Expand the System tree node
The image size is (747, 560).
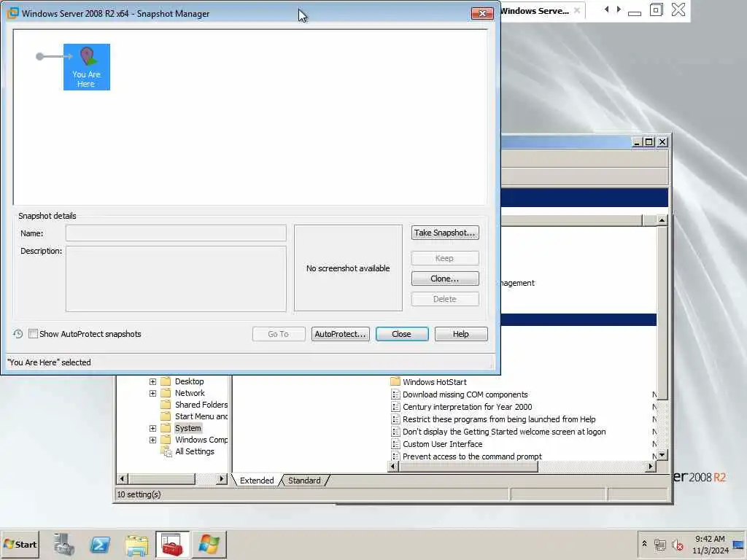152,428
